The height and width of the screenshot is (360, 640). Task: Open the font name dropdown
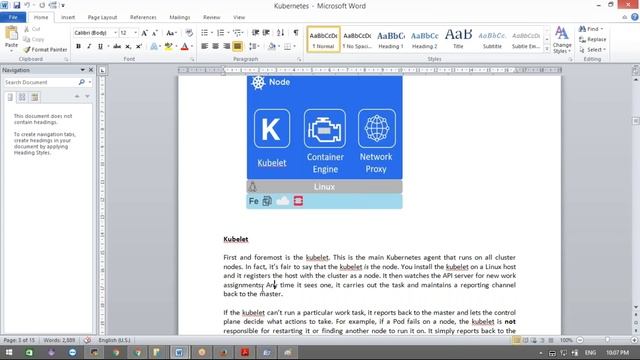coord(116,33)
